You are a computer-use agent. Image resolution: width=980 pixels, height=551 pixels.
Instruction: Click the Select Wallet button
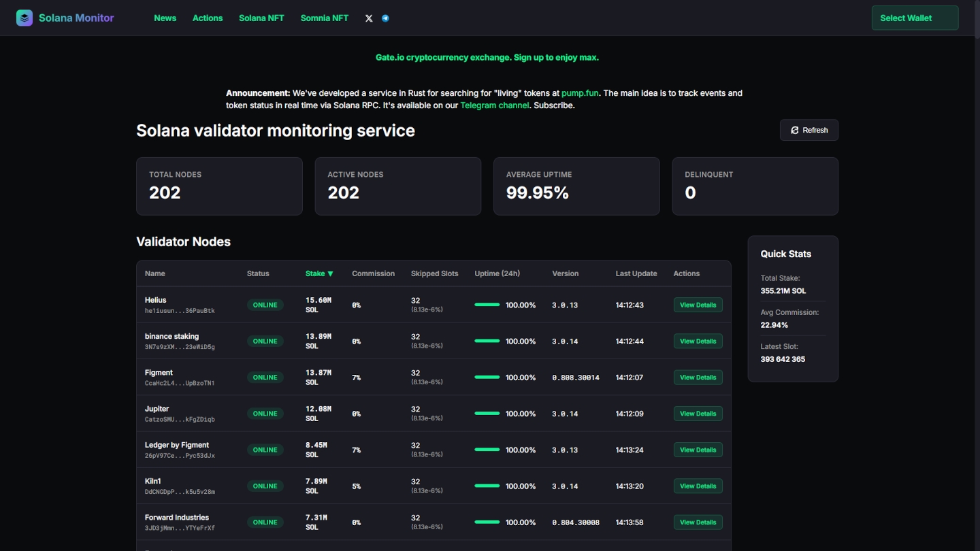click(x=915, y=18)
